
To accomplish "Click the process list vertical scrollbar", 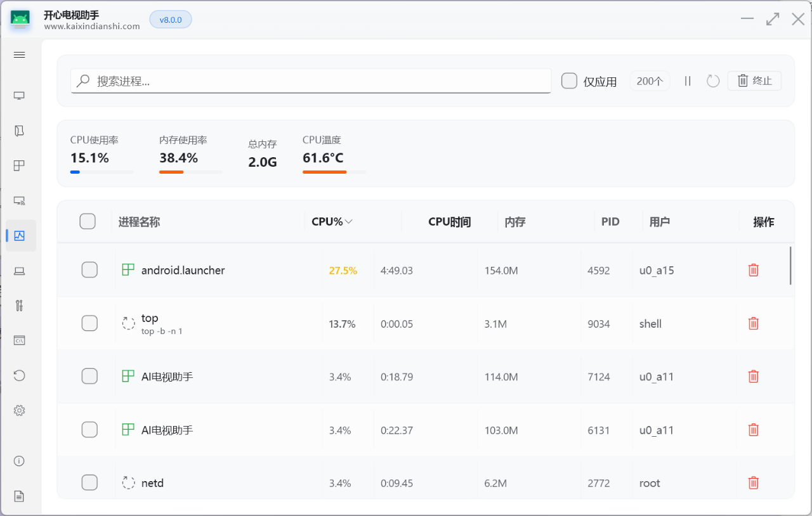I will pos(790,266).
